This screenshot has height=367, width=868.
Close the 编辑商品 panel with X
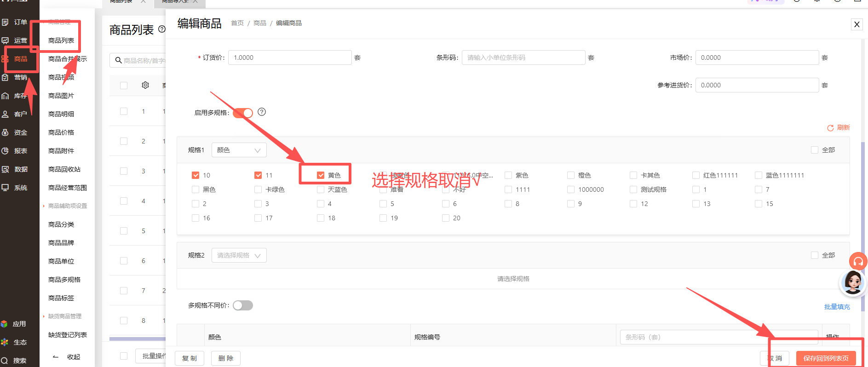857,24
